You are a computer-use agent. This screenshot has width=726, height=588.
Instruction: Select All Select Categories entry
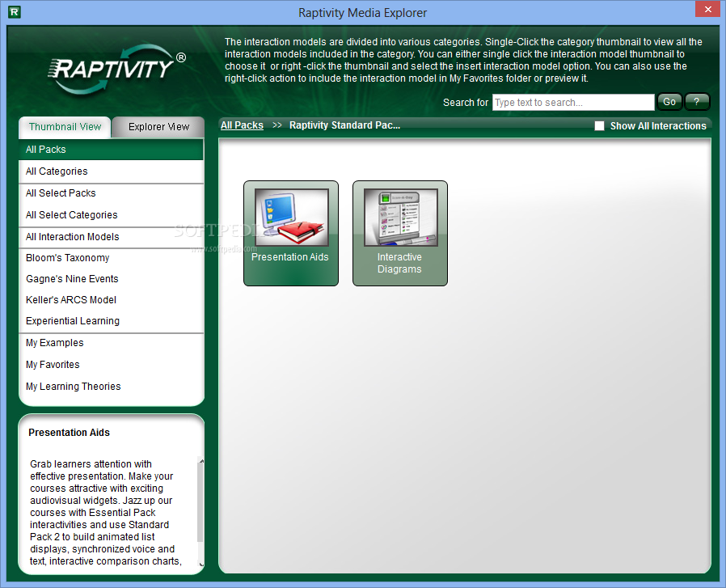111,214
